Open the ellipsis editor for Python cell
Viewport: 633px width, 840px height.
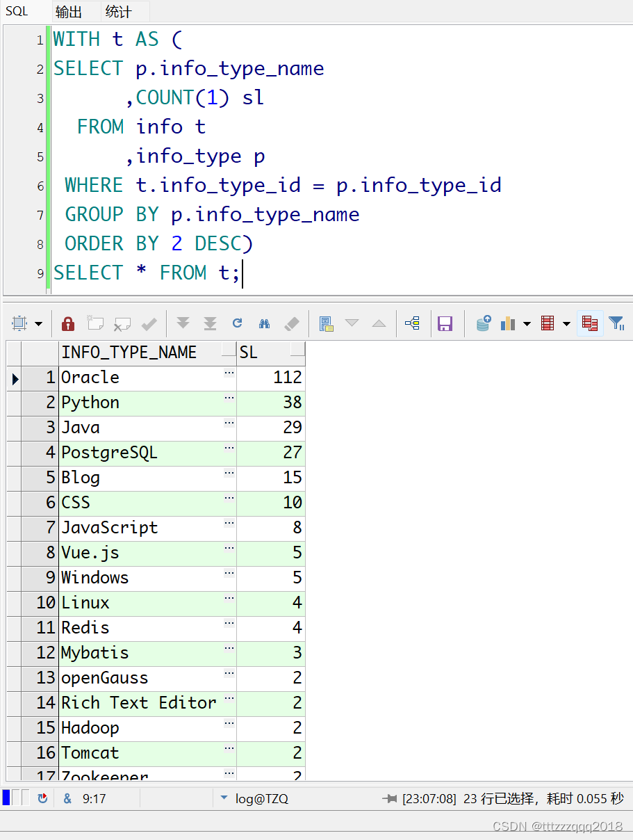pos(229,398)
